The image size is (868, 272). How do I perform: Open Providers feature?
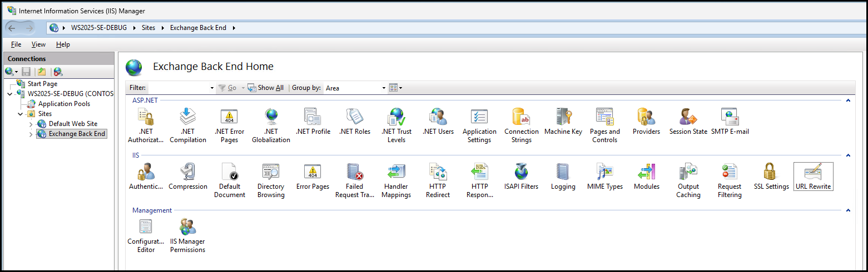[646, 122]
